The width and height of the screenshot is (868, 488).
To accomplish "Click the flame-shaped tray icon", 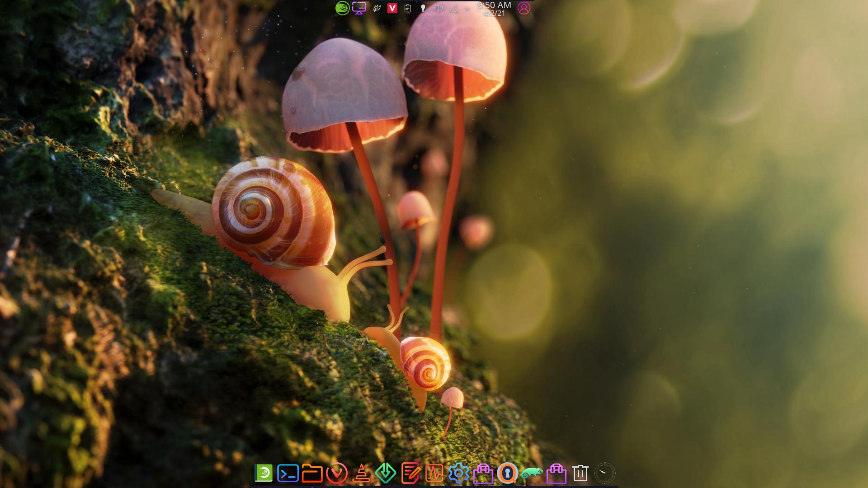I will 377,8.
